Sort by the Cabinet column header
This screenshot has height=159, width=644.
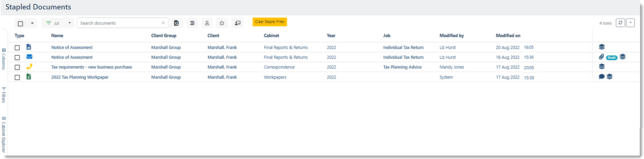click(x=272, y=36)
